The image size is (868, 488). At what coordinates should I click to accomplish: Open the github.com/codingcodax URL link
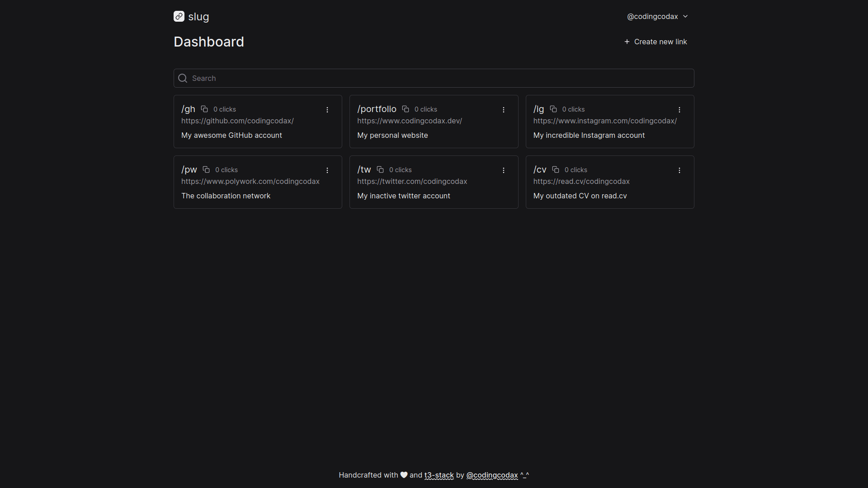(237, 121)
